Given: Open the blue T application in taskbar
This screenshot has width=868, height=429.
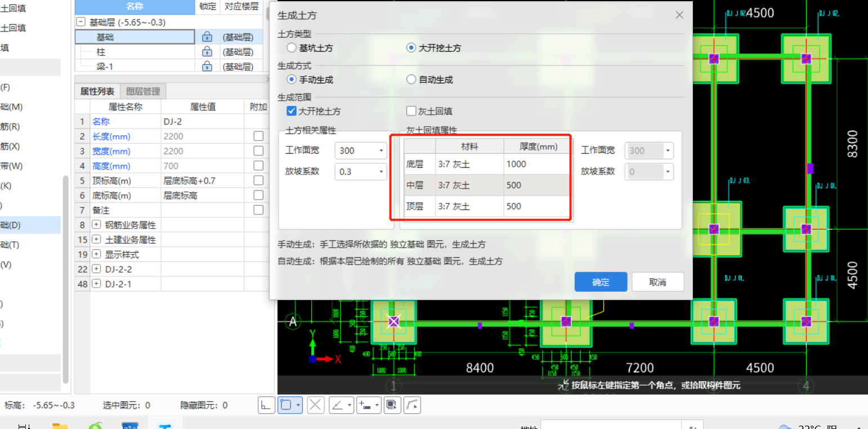Looking at the screenshot, I should (x=165, y=426).
